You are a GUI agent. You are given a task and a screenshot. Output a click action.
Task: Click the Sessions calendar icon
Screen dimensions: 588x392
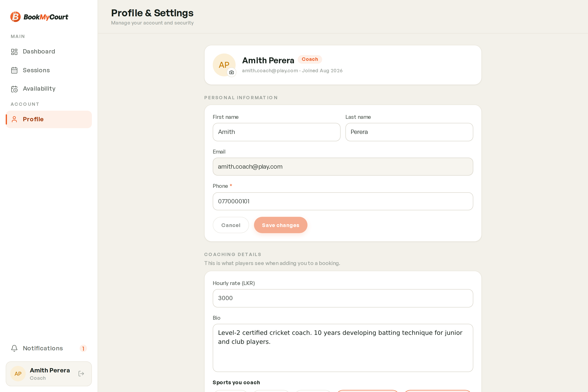click(x=14, y=70)
